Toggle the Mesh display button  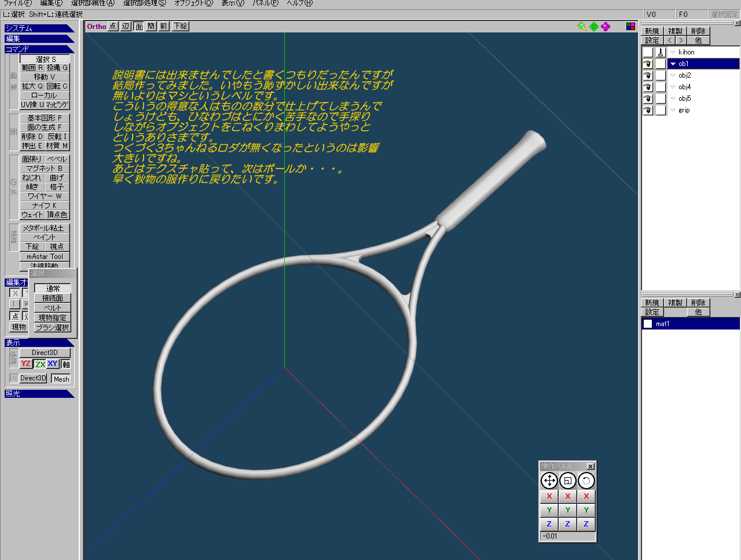point(61,379)
